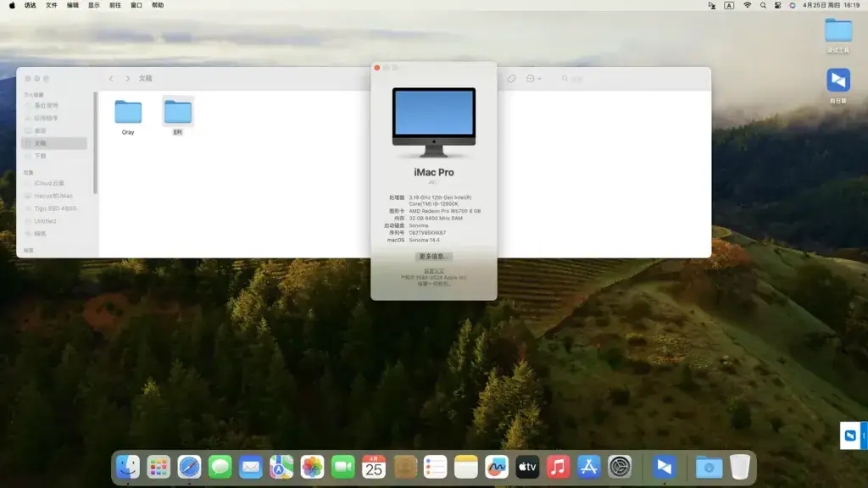Launch FaceTime from the Dock
Screen dimensions: 868x488
[342, 467]
